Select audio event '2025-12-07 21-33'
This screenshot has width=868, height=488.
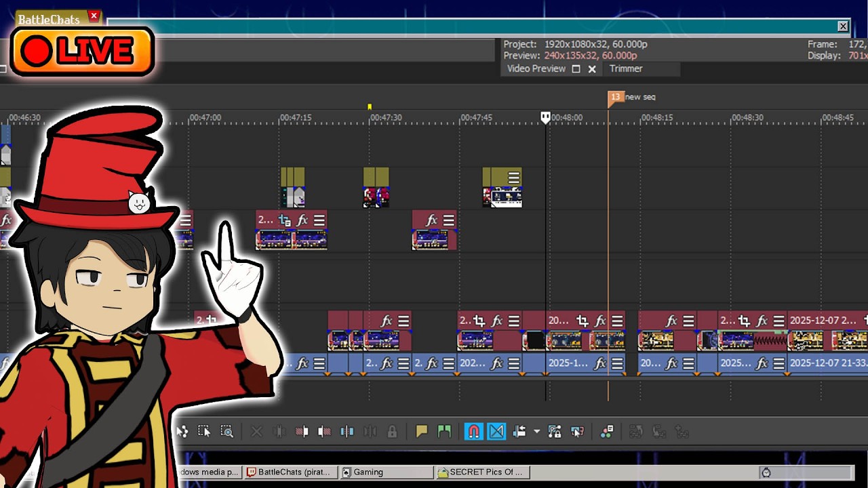(827, 363)
